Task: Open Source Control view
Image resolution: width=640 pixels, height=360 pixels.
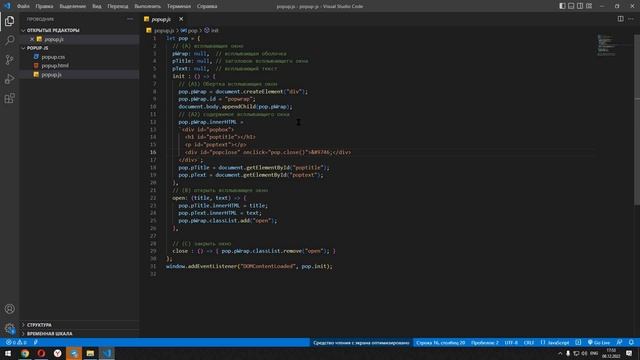Action: coord(9,60)
